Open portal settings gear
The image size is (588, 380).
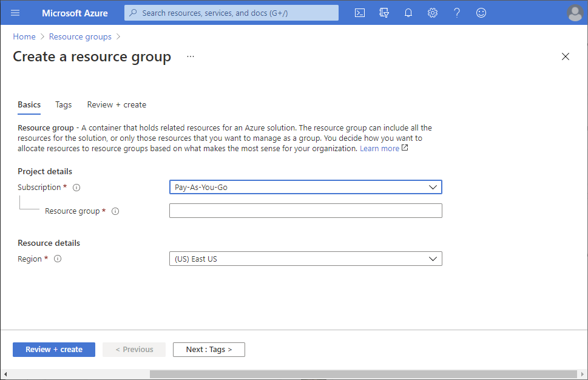pos(433,13)
